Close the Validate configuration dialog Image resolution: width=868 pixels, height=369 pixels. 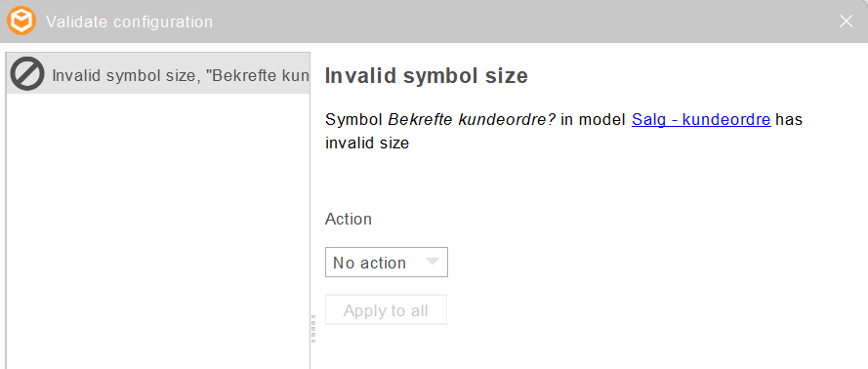pos(846,21)
